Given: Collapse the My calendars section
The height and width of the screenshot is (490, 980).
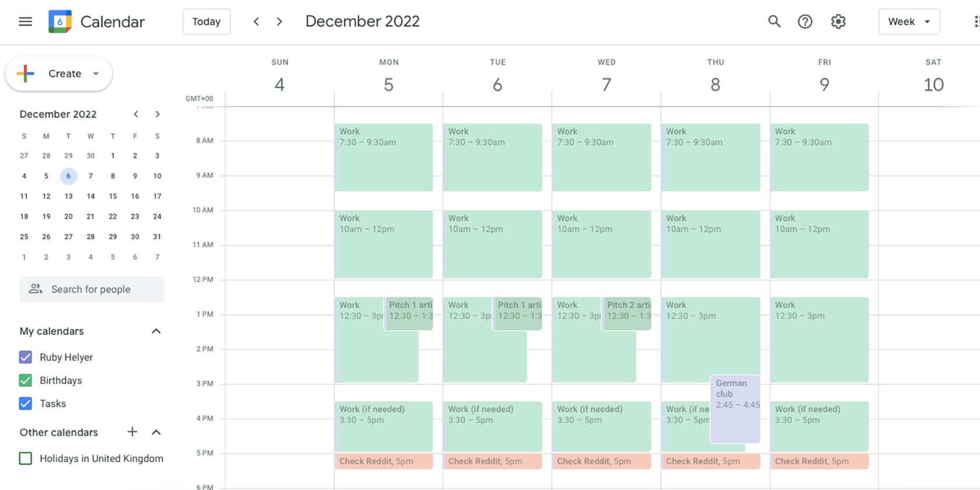Looking at the screenshot, I should (x=156, y=331).
